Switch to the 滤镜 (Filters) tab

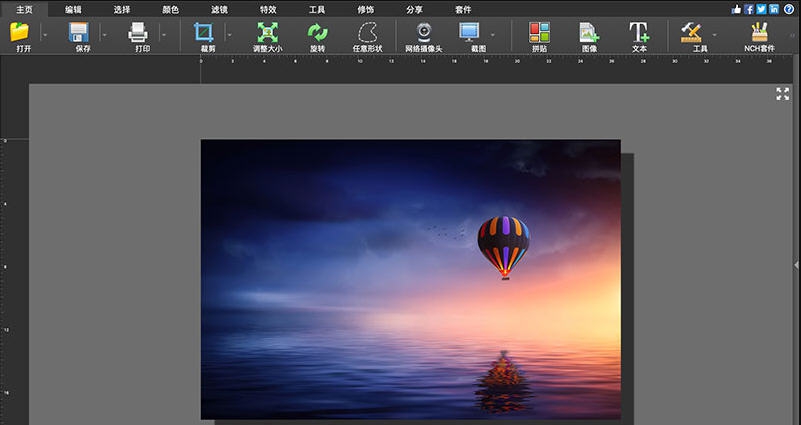point(219,9)
